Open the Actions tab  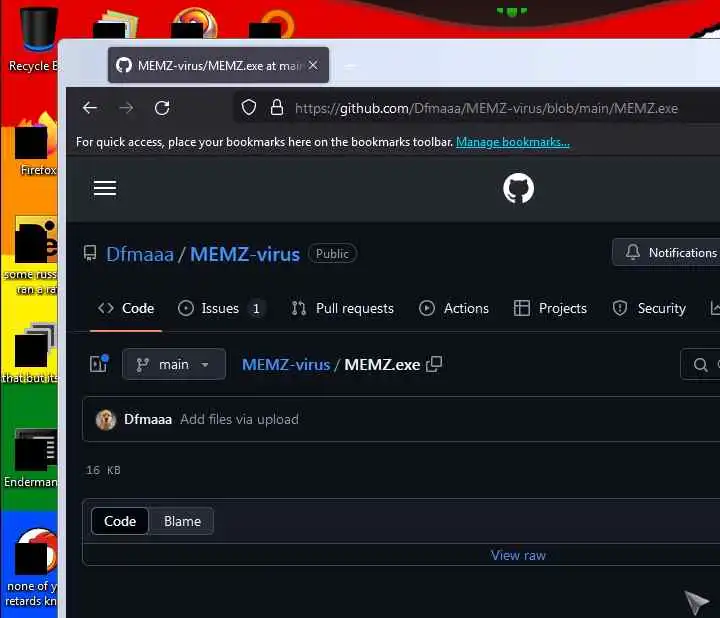click(x=454, y=308)
